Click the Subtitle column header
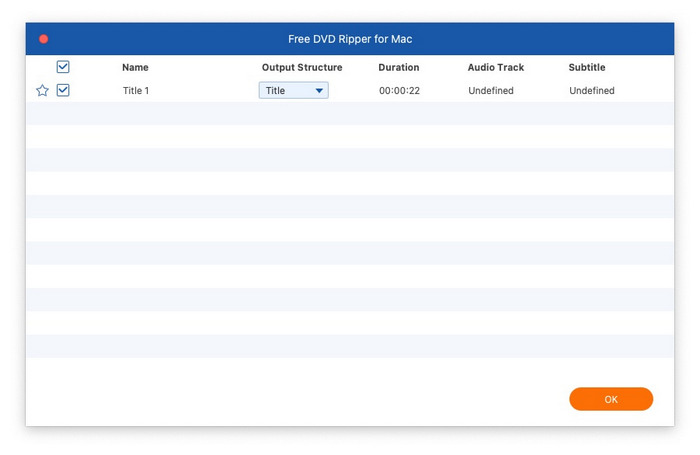The height and width of the screenshot is (455, 700). click(x=587, y=68)
